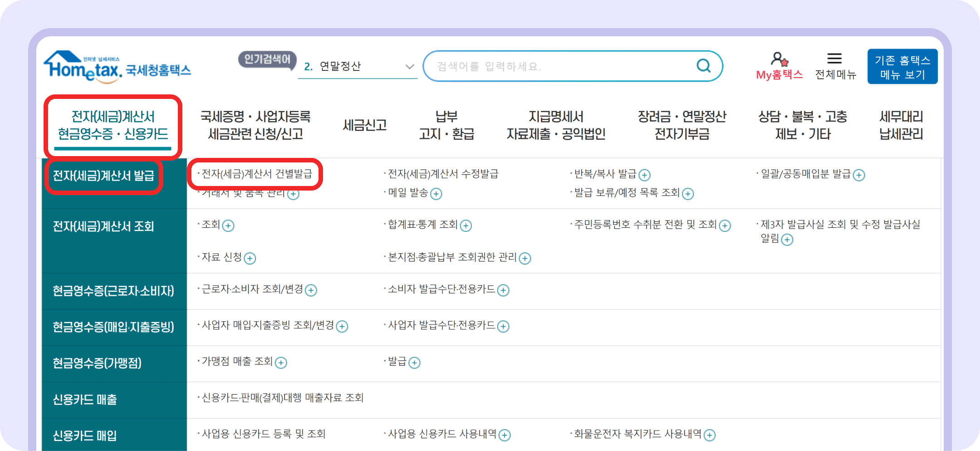Click the 기존 홈택스 메뉴 보기 button
The width and height of the screenshot is (980, 451).
902,66
